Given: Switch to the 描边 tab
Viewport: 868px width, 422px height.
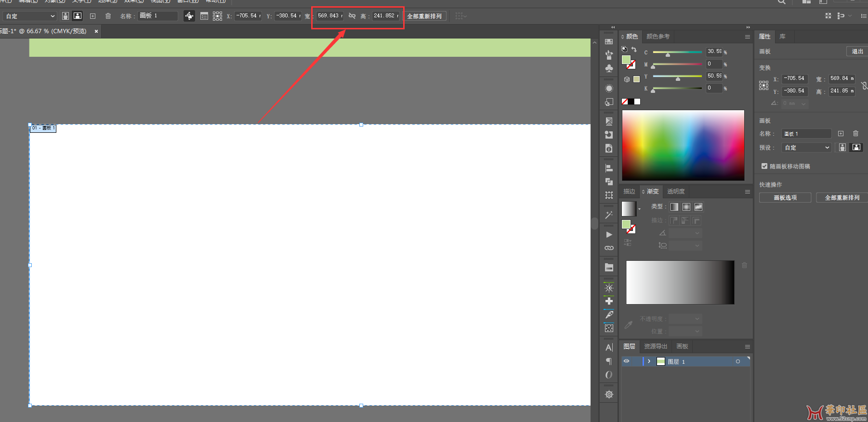Looking at the screenshot, I should pyautogui.click(x=629, y=192).
